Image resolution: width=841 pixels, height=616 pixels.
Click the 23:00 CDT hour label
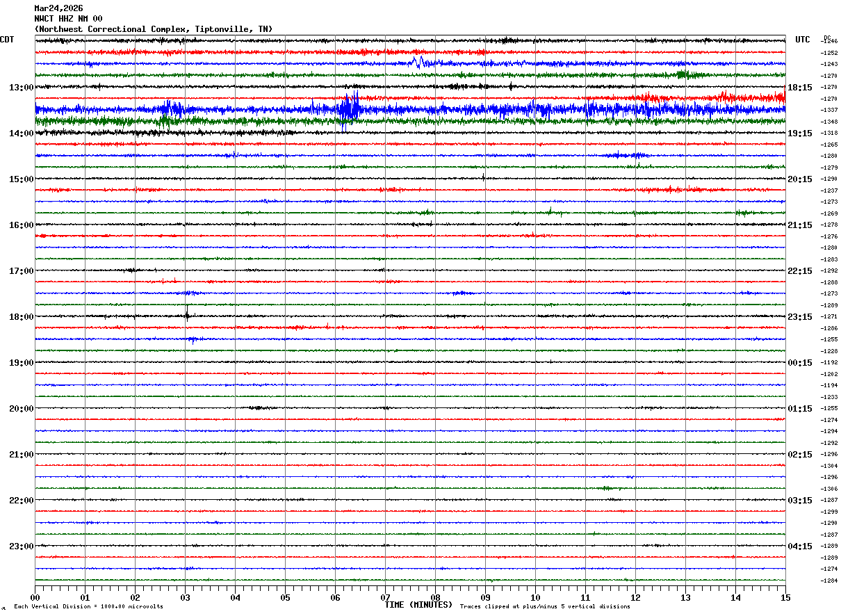[22, 546]
